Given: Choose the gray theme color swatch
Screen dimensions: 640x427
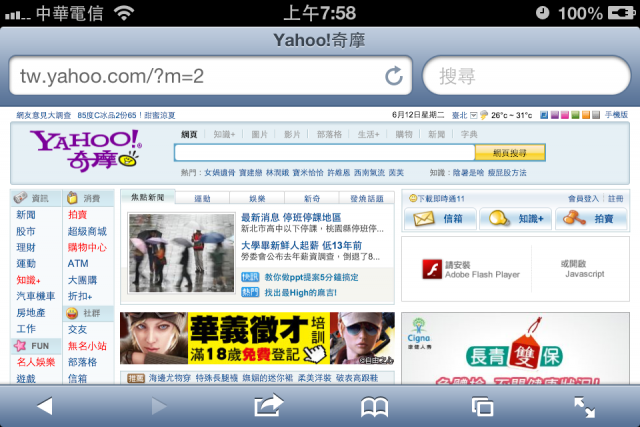Looking at the screenshot, I should [x=596, y=115].
